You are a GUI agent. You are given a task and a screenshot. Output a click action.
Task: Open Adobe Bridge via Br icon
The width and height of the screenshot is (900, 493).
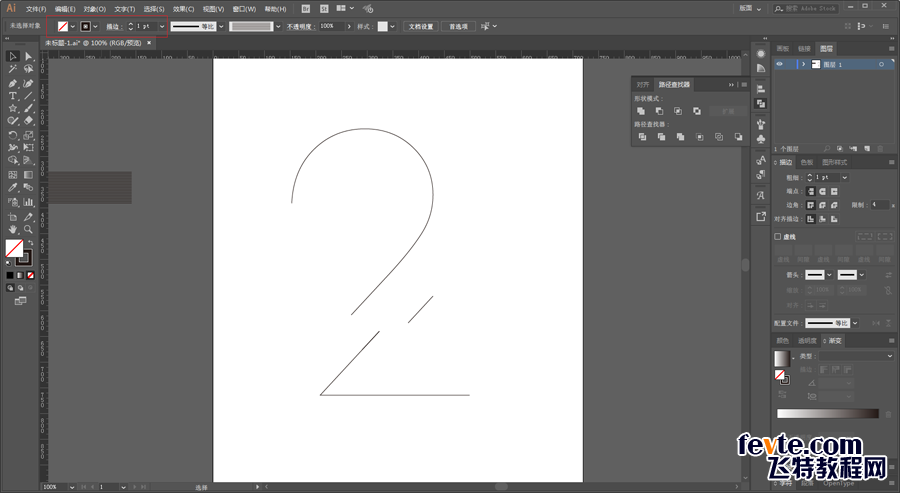click(306, 9)
